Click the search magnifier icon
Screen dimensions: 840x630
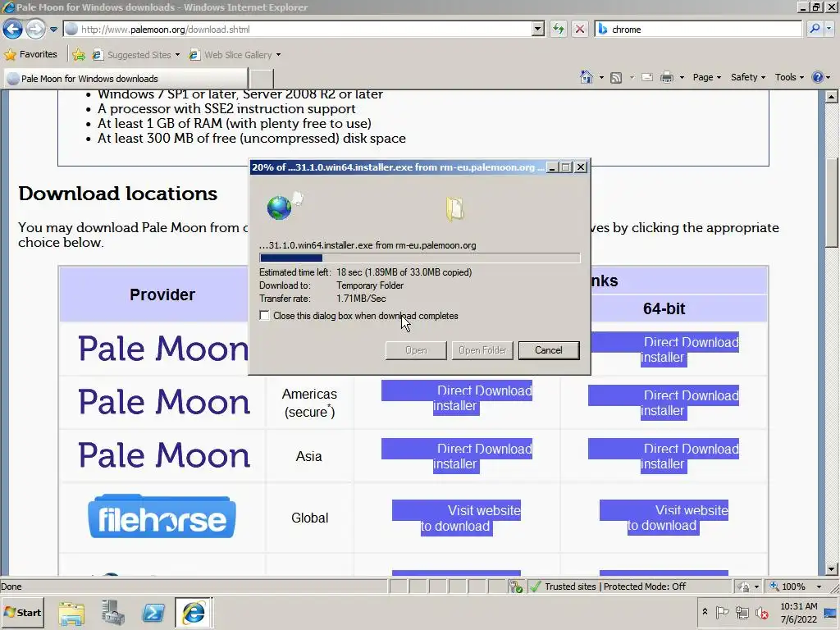(x=815, y=30)
